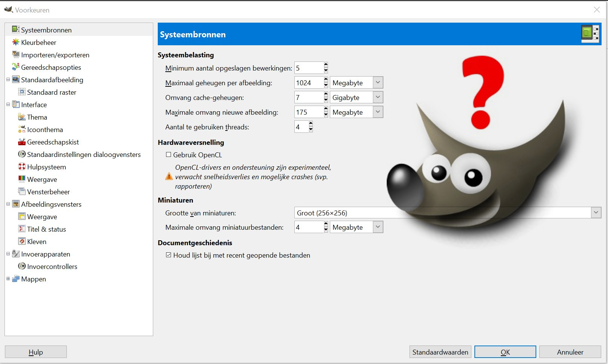This screenshot has height=364, width=608.
Task: Click the Invoercontrollers icon
Action: click(22, 266)
